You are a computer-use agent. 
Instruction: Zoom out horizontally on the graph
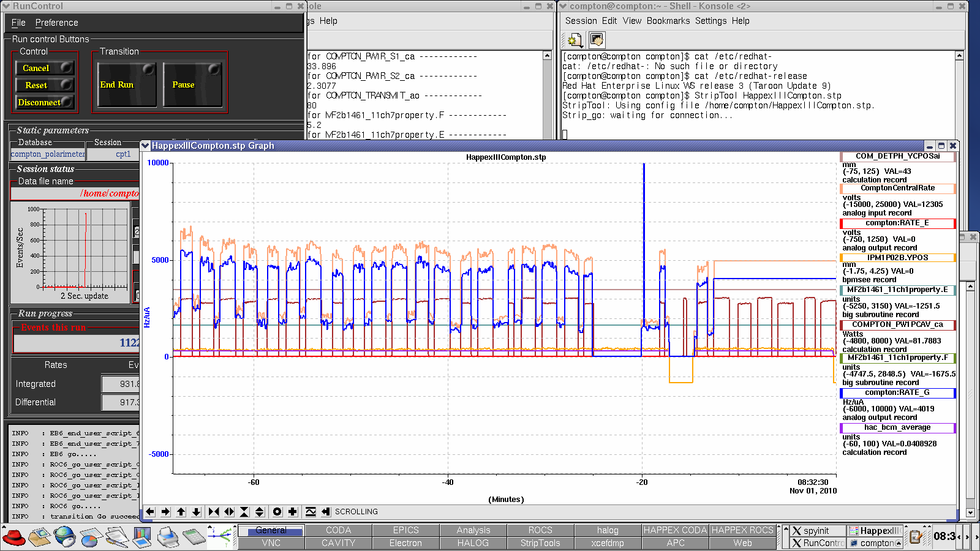[x=229, y=512]
